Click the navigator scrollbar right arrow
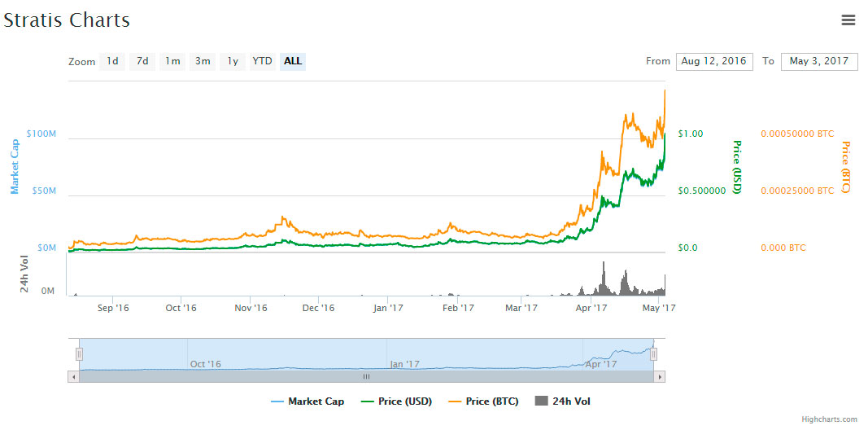868x430 pixels. (x=659, y=376)
